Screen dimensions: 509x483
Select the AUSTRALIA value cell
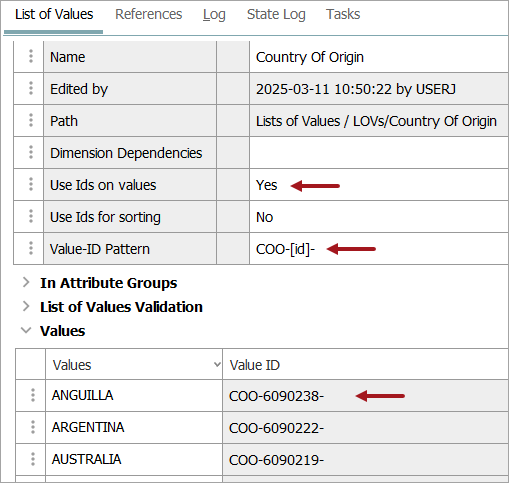click(134, 459)
